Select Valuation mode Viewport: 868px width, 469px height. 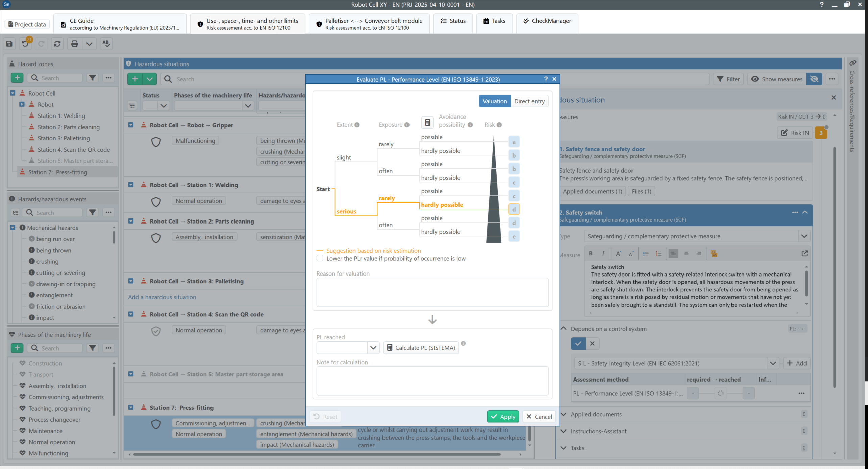495,101
